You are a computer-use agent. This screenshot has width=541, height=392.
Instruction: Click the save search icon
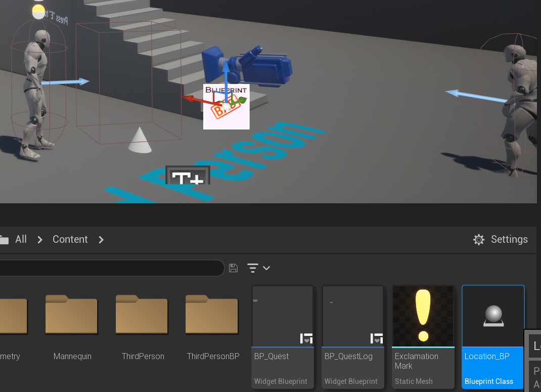tap(233, 268)
